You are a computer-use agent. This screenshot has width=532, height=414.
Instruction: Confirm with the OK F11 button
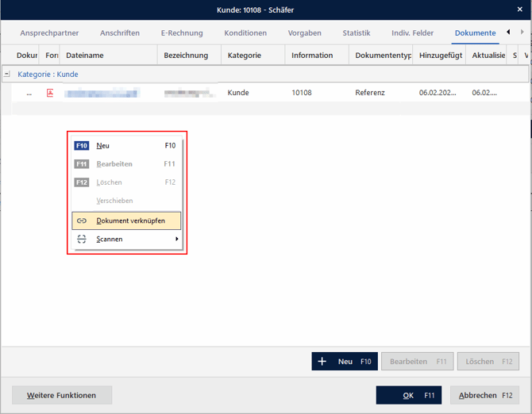408,395
